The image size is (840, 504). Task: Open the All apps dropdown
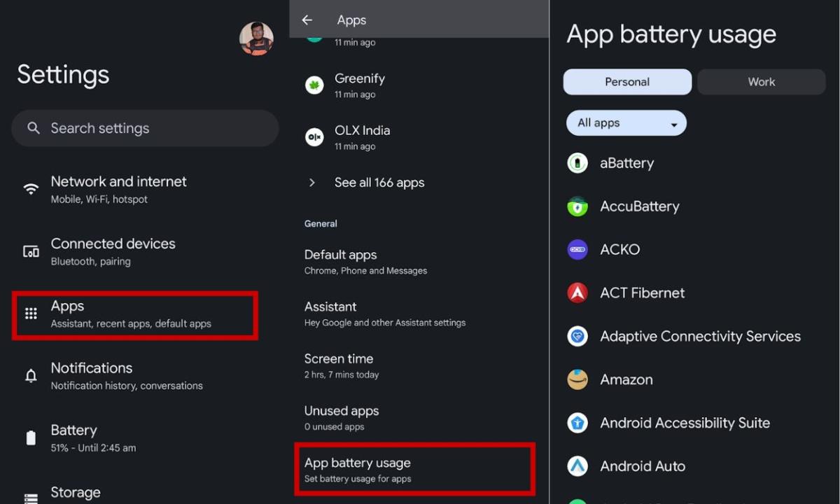625,122
